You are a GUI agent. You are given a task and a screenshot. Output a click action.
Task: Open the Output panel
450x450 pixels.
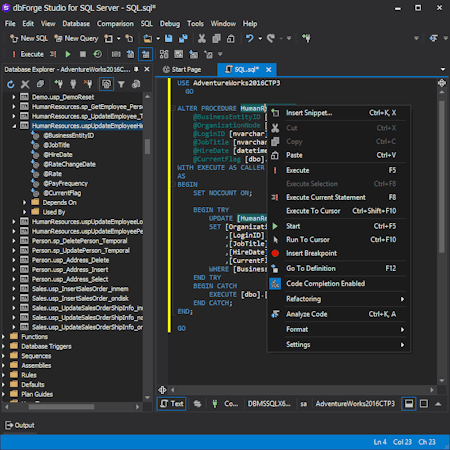click(x=20, y=425)
